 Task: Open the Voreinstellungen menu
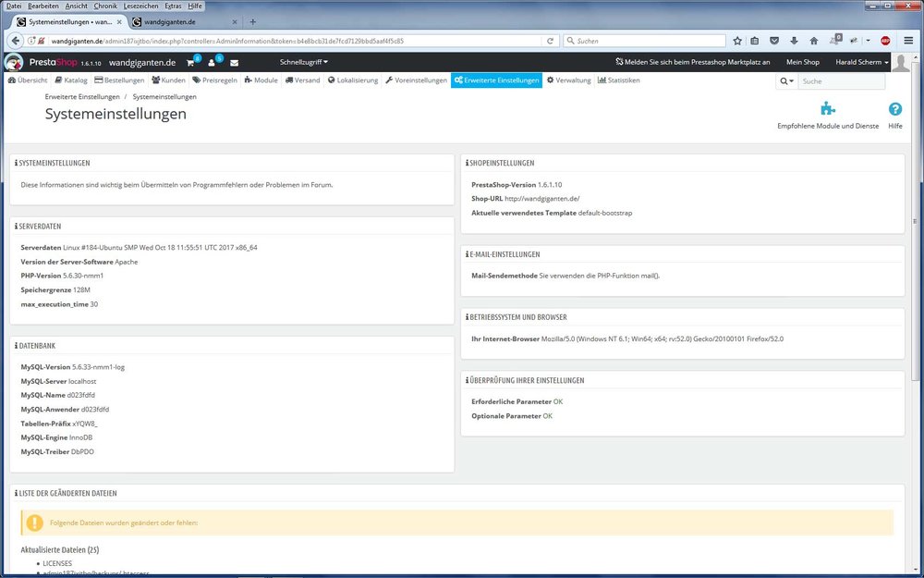[416, 80]
